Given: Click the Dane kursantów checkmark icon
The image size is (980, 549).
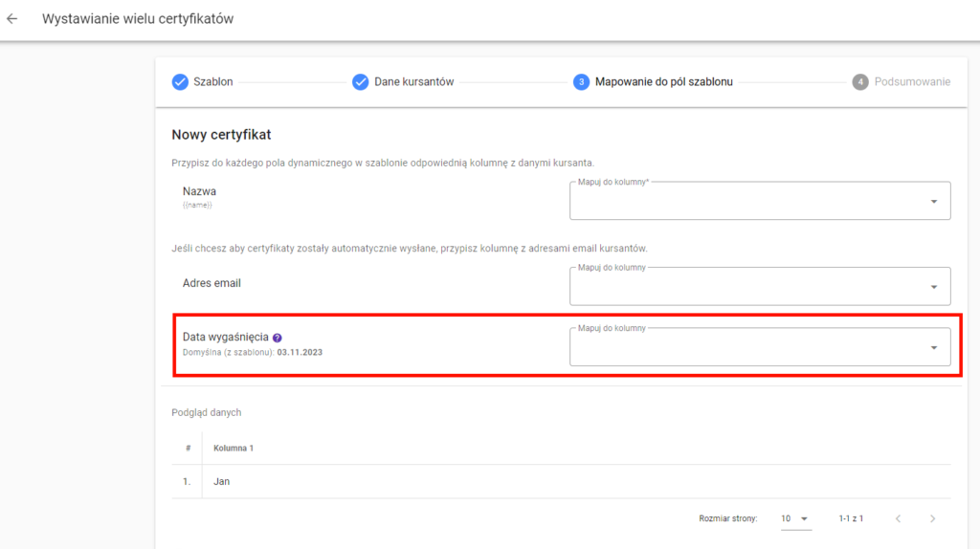Looking at the screenshot, I should tap(360, 82).
